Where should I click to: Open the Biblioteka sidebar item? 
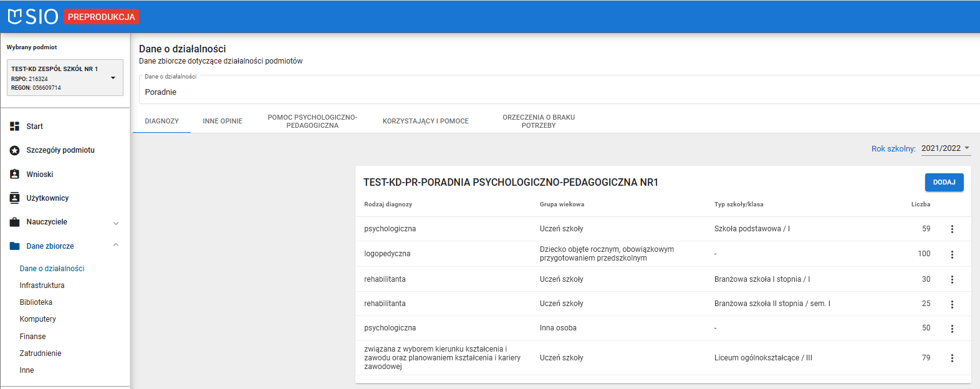[36, 302]
